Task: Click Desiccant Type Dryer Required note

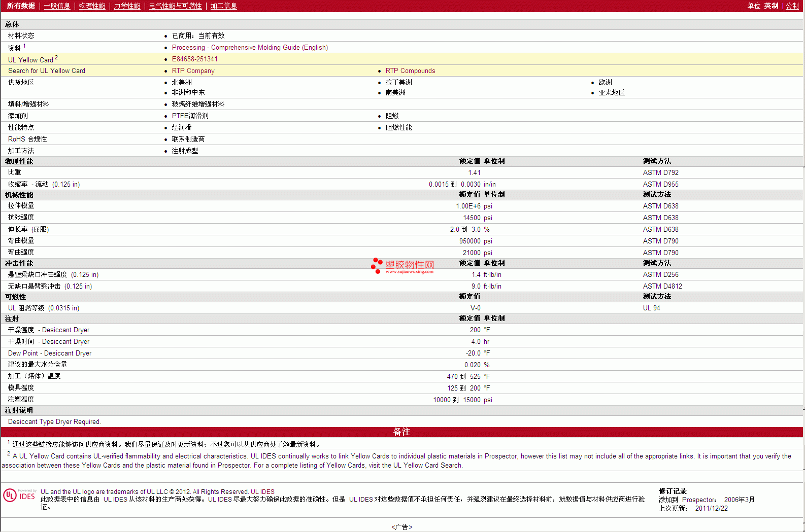Action: pos(54,421)
